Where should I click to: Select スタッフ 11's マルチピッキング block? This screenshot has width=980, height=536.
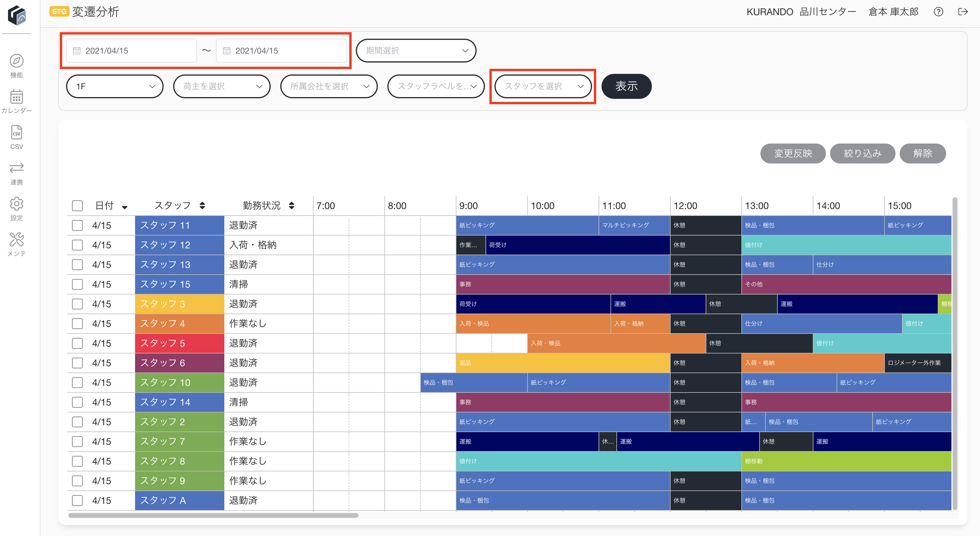pos(634,225)
